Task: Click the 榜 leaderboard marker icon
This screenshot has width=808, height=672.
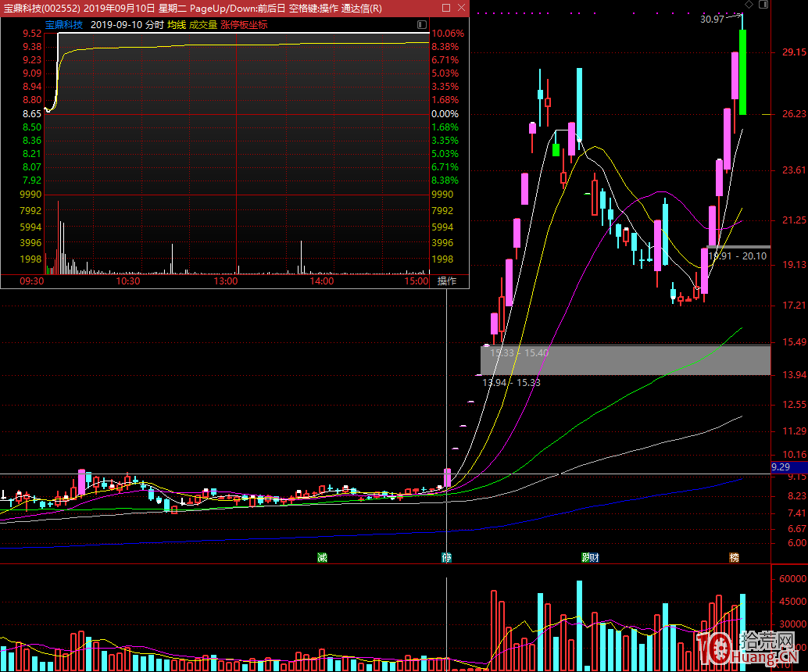Action: point(734,558)
